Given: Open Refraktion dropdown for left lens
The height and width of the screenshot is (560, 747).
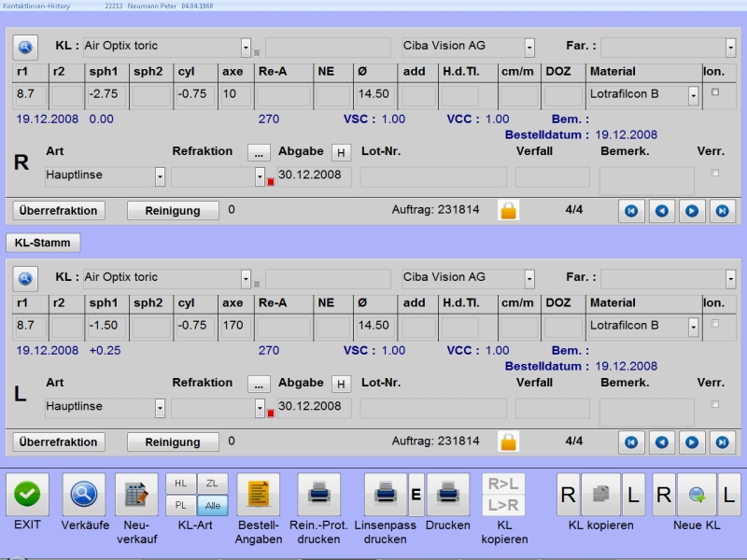Looking at the screenshot, I should click(260, 408).
